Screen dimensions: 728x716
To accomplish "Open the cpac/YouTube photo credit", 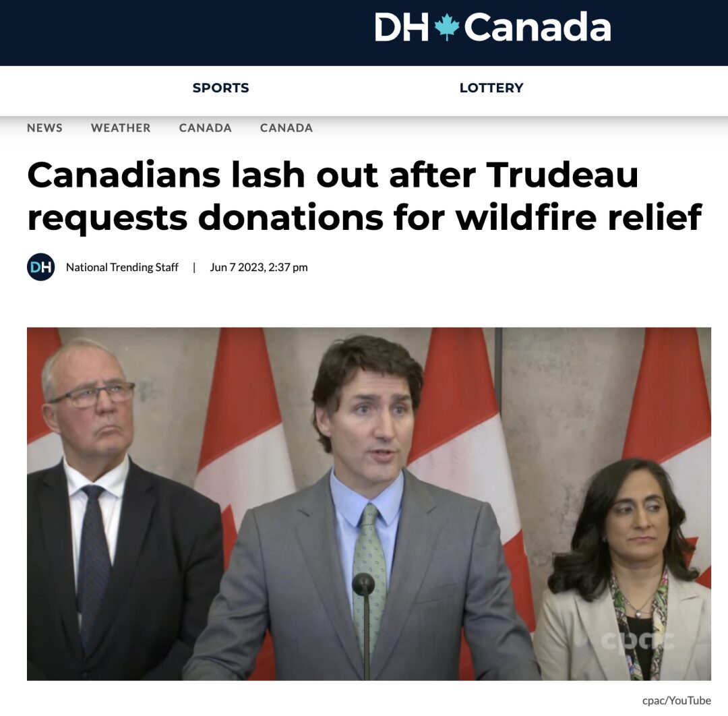I will (677, 700).
